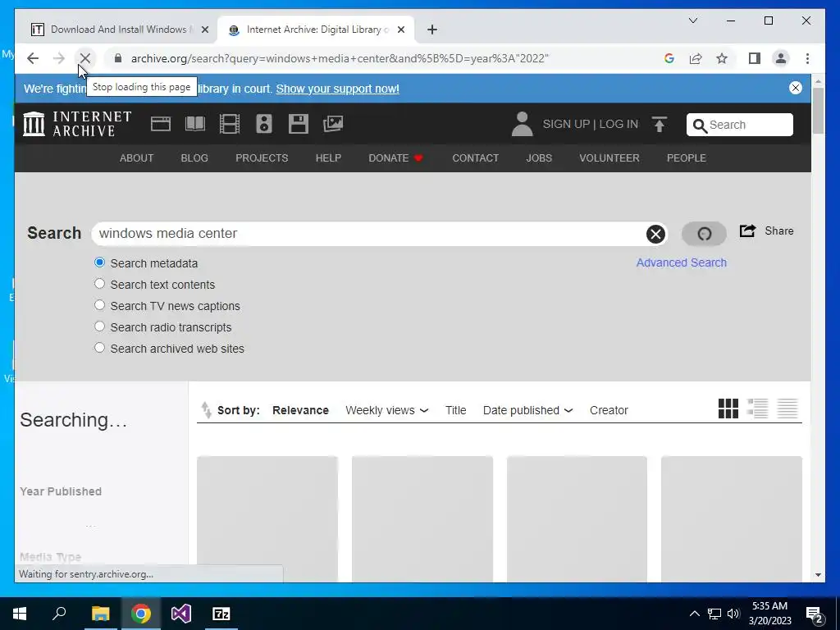Open the Images icon in the navbar
This screenshot has height=630, width=840.
coord(333,124)
